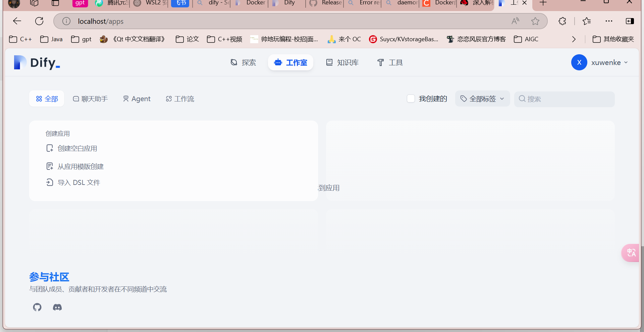Switch to the Release browser tab
This screenshot has width=644, height=332.
pos(326,3)
